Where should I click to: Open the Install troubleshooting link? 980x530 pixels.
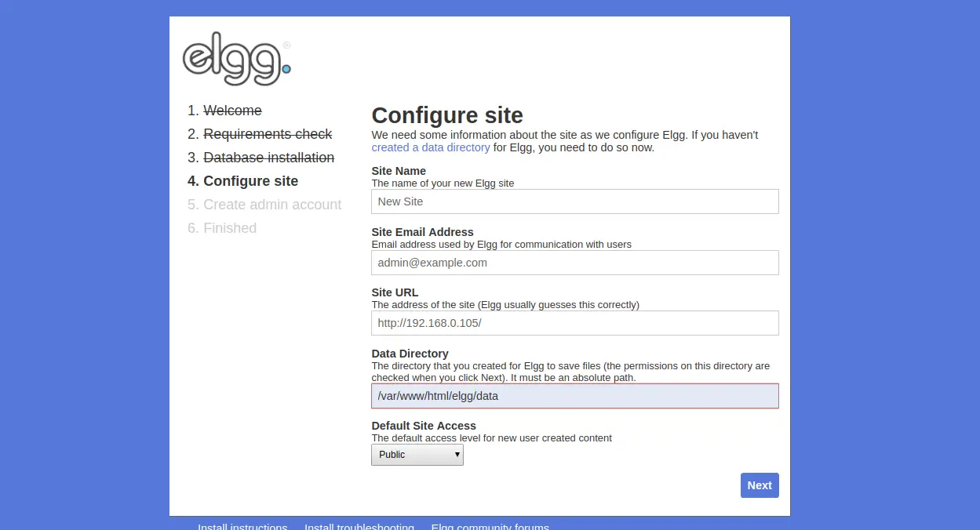pos(359,527)
